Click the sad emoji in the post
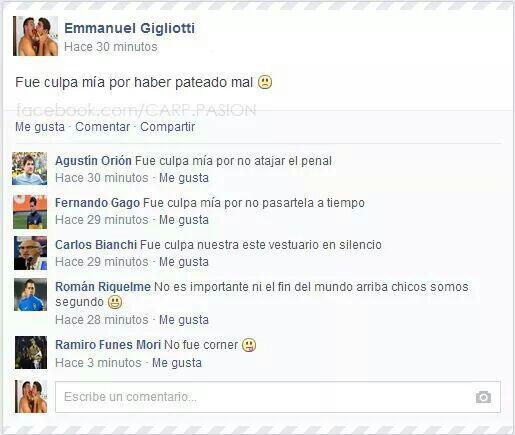 [265, 82]
